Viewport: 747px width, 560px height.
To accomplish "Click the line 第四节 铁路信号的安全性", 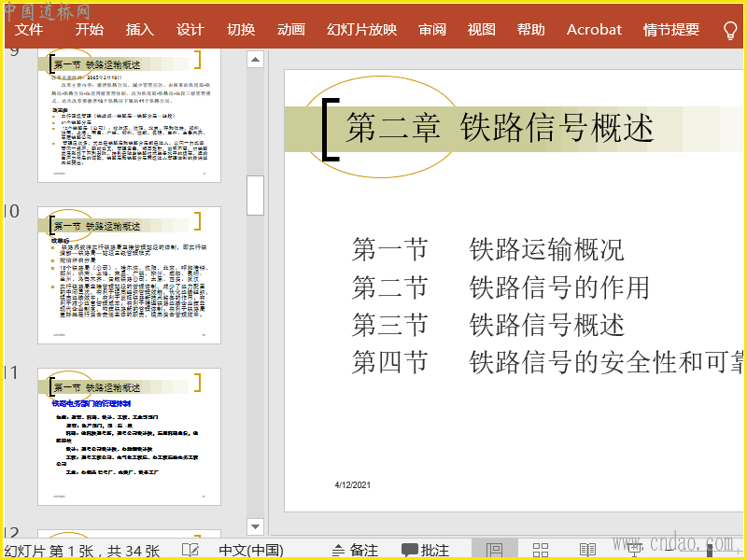I will click(x=547, y=362).
